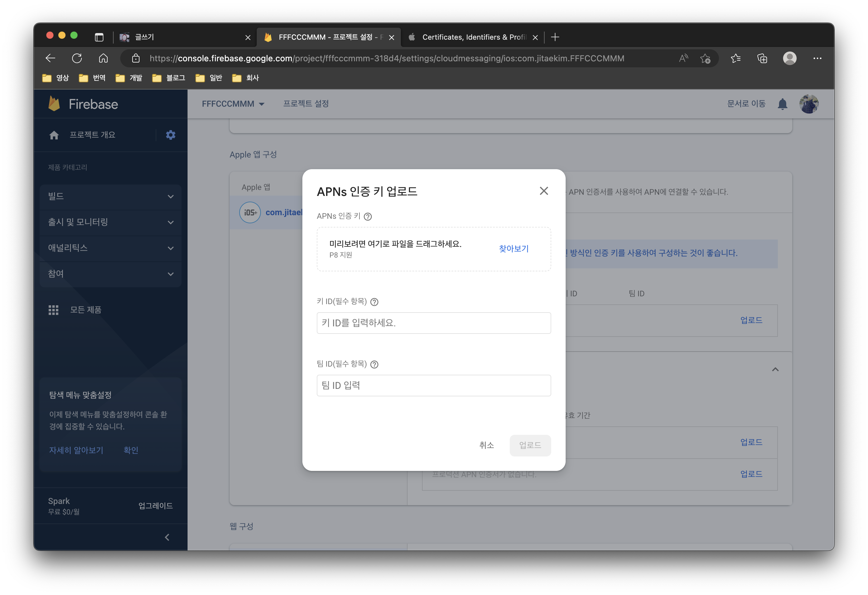
Task: Click the address bar URL
Action: coord(387,58)
